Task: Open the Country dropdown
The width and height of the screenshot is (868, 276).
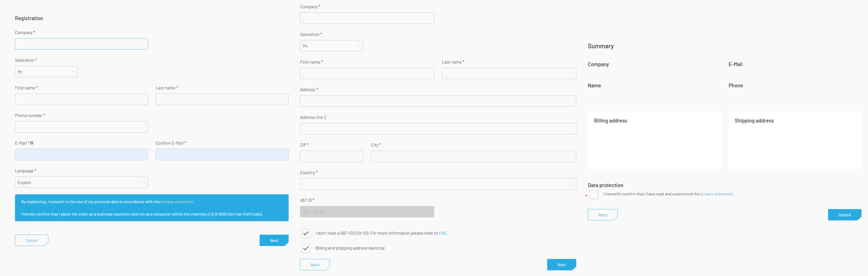Action: (438, 184)
